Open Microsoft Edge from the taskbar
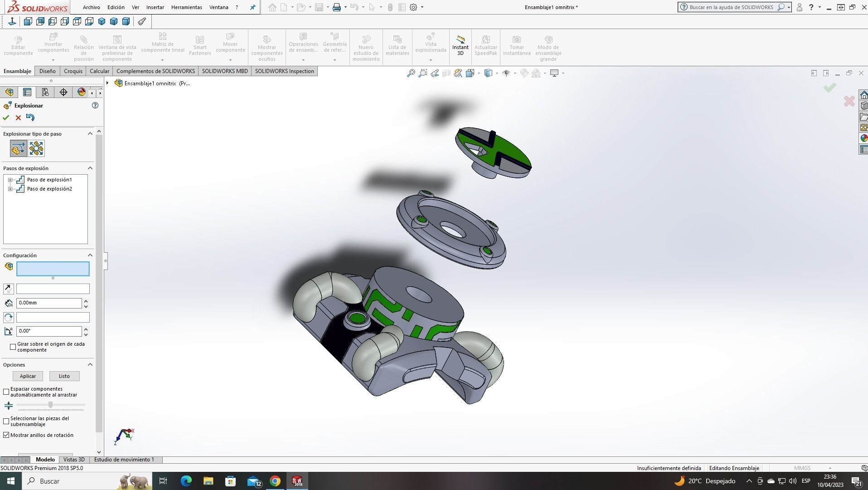 186,481
